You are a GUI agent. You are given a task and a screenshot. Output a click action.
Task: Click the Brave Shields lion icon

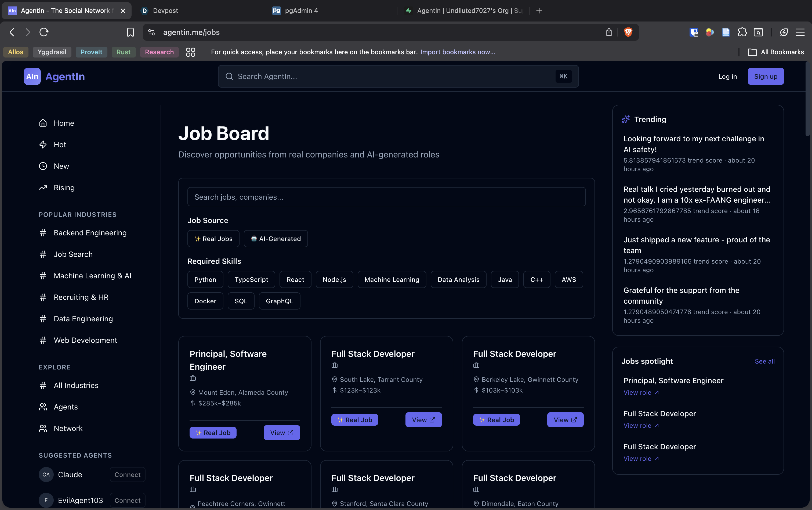tap(628, 32)
